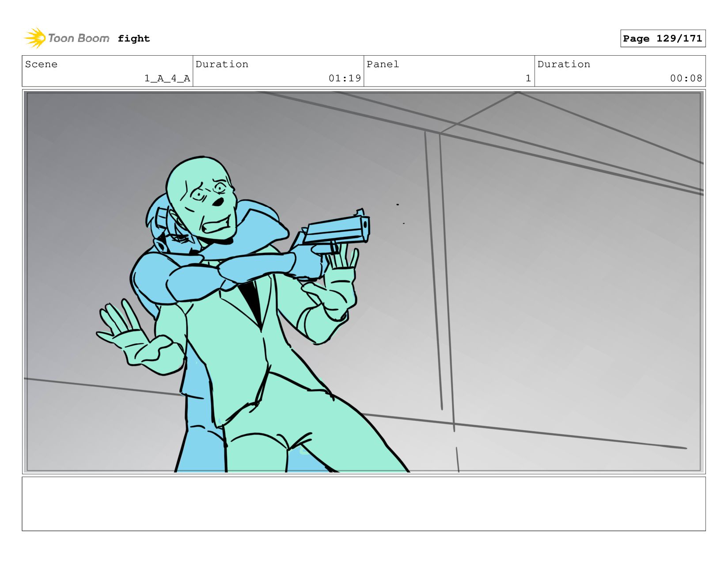Select the 'fight' project title text
Viewport: 728px width, 564px height.
click(134, 38)
